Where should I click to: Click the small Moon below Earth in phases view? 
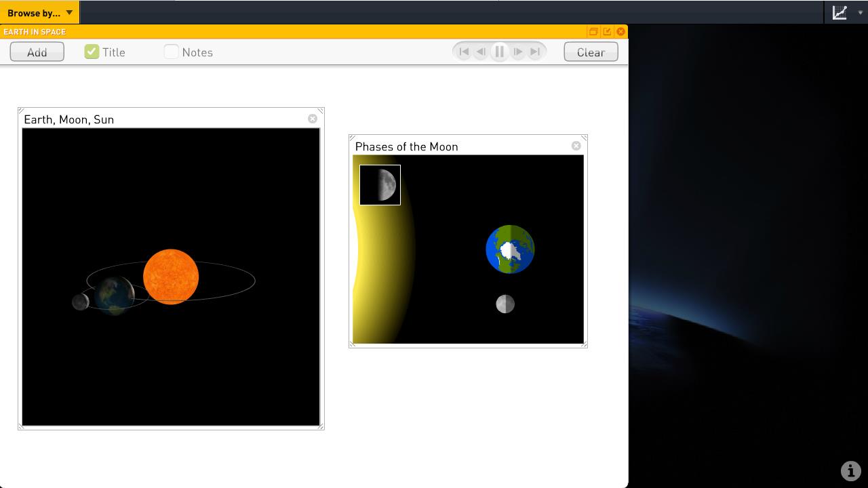click(505, 304)
